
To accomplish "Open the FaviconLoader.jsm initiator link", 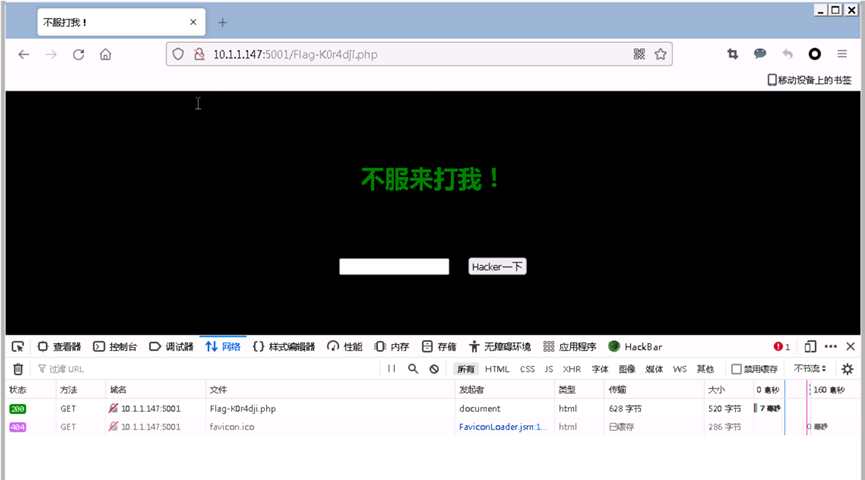I will [503, 426].
